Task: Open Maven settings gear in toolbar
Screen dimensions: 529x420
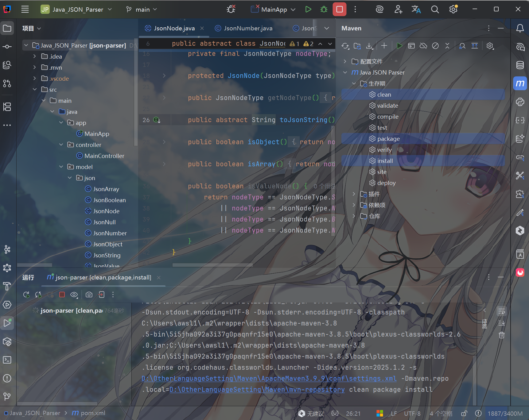Action: click(490, 46)
